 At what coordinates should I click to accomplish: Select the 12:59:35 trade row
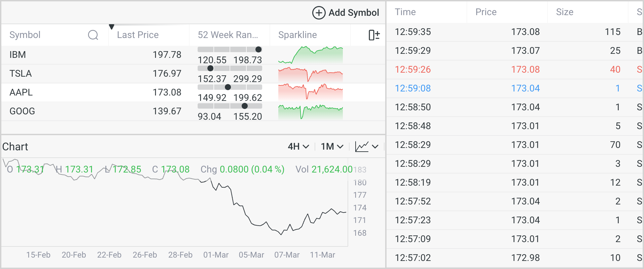pyautogui.click(x=515, y=32)
